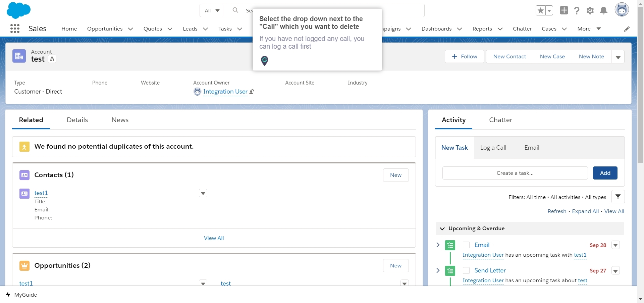Open the All search scope dropdown
Screen dimensions: 644x303
[x=212, y=10]
